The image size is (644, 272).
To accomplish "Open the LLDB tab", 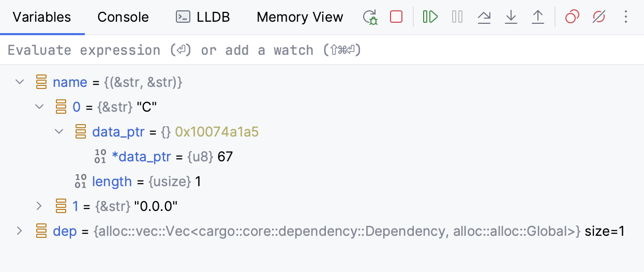I will (x=203, y=17).
